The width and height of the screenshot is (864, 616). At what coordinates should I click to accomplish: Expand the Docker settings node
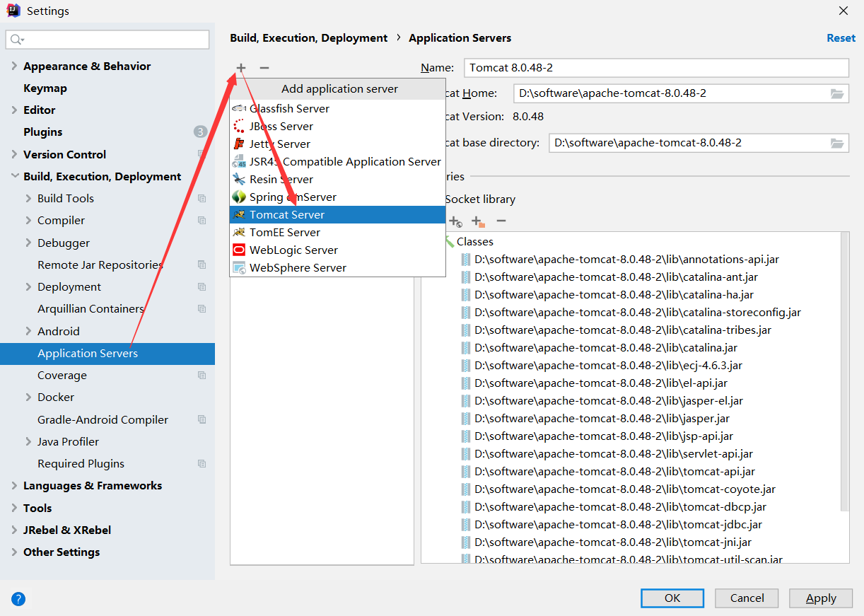pyautogui.click(x=28, y=397)
